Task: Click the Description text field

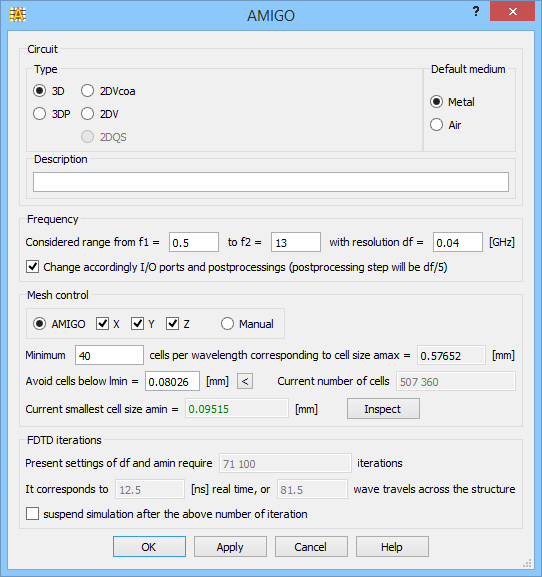Action: (271, 182)
